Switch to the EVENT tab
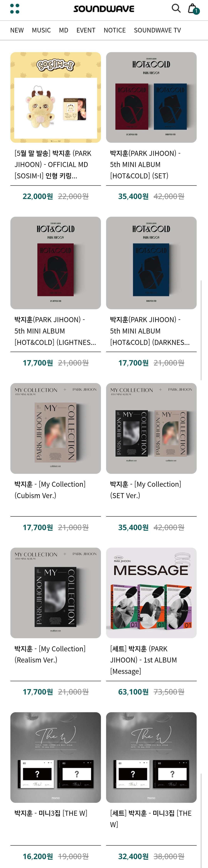 [86, 30]
